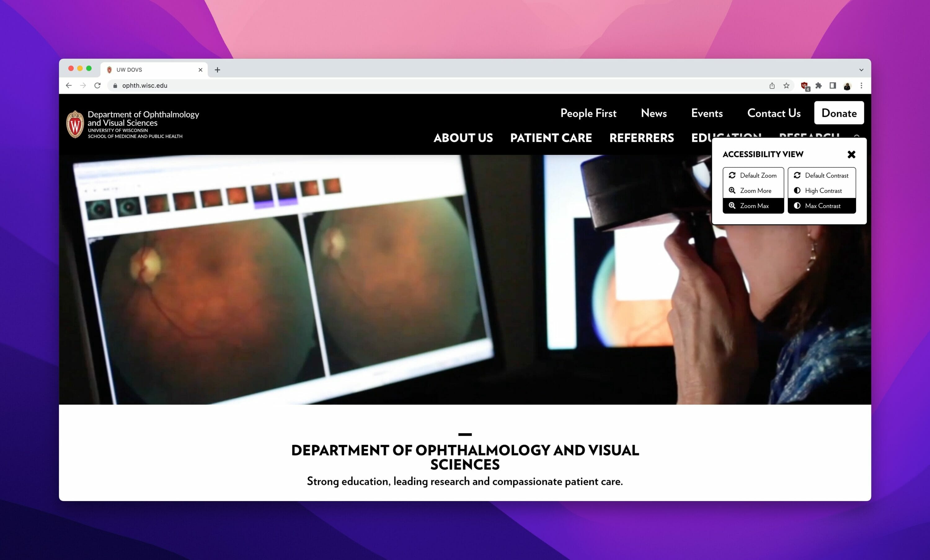
Task: Select Zoom More option
Action: coord(753,191)
